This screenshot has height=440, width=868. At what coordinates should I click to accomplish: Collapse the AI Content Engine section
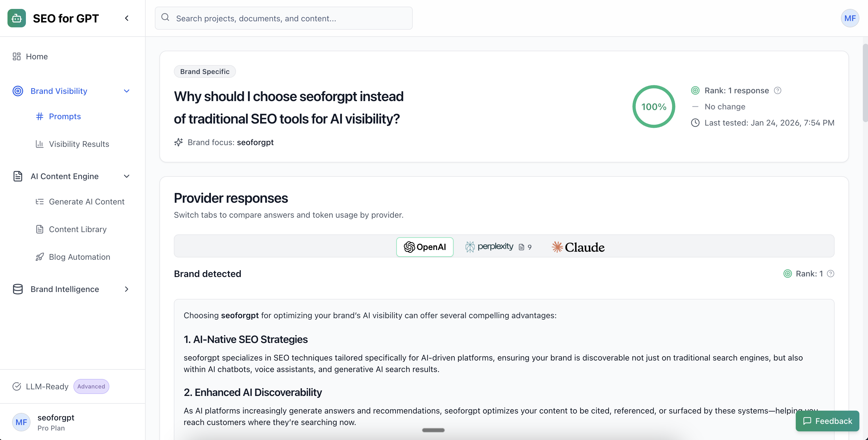pos(126,176)
